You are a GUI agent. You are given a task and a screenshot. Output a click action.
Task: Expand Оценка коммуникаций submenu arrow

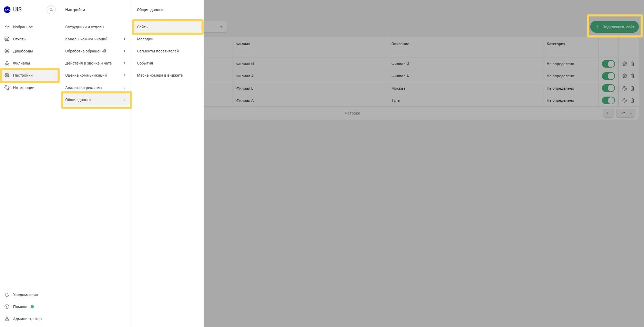(x=124, y=75)
